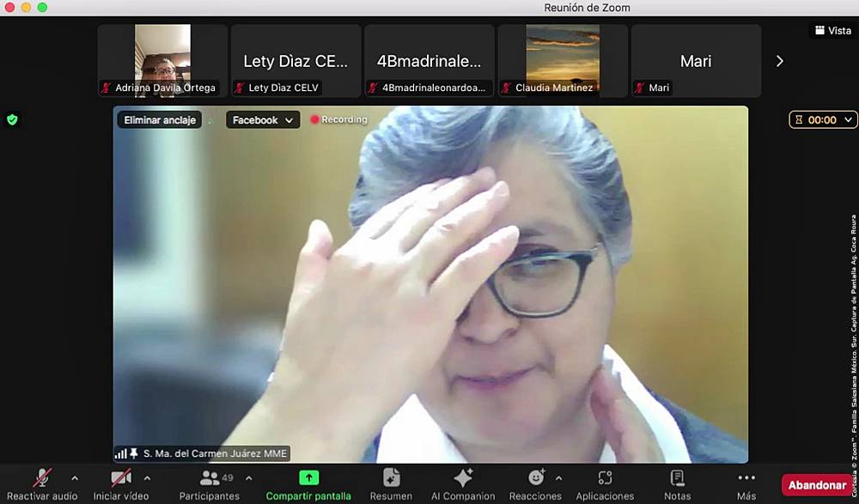The height and width of the screenshot is (504, 859).
Task: Click the 49 participants count
Action: click(x=228, y=477)
